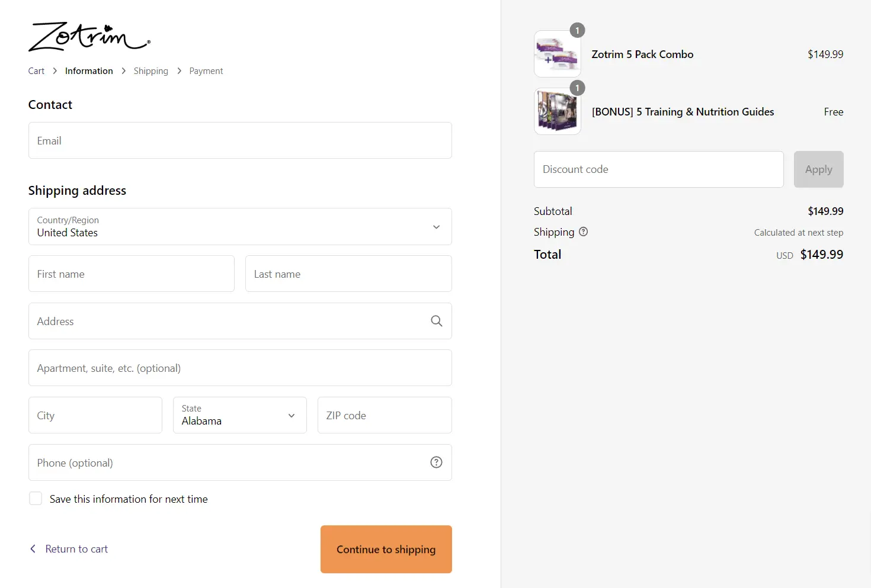Select the Shipping breadcrumb step
The width and height of the screenshot is (871, 588).
[151, 71]
